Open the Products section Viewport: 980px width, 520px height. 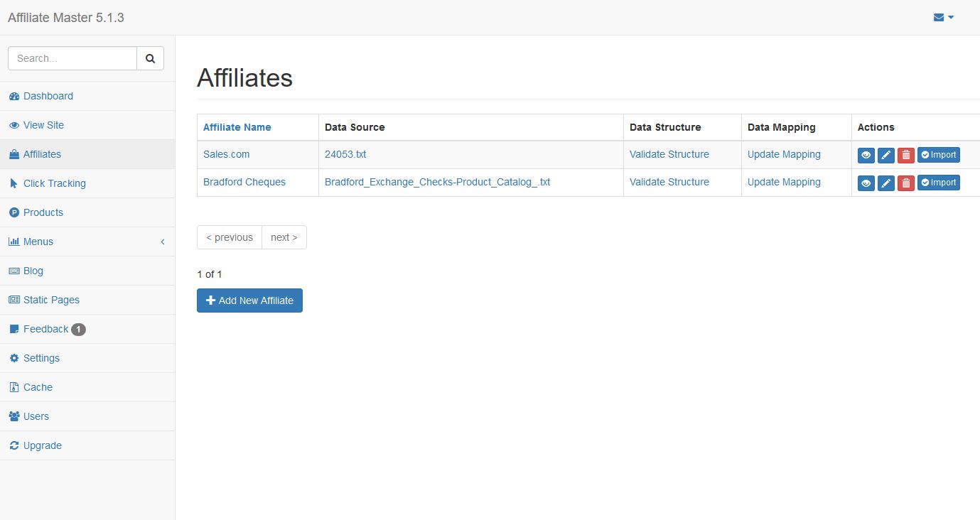(x=87, y=212)
